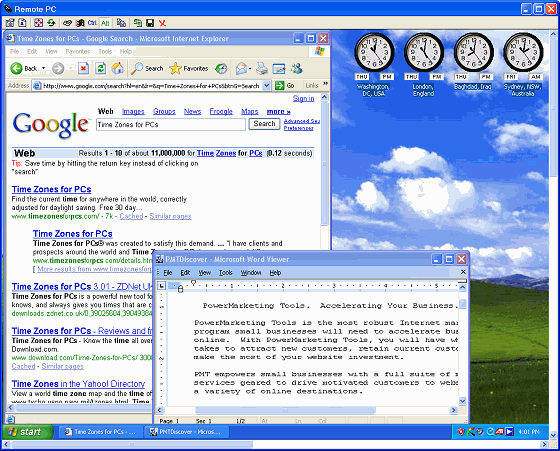Click the red X disconnect icon in Remote PC toolbar
The height and width of the screenshot is (451, 560).
(x=162, y=23)
